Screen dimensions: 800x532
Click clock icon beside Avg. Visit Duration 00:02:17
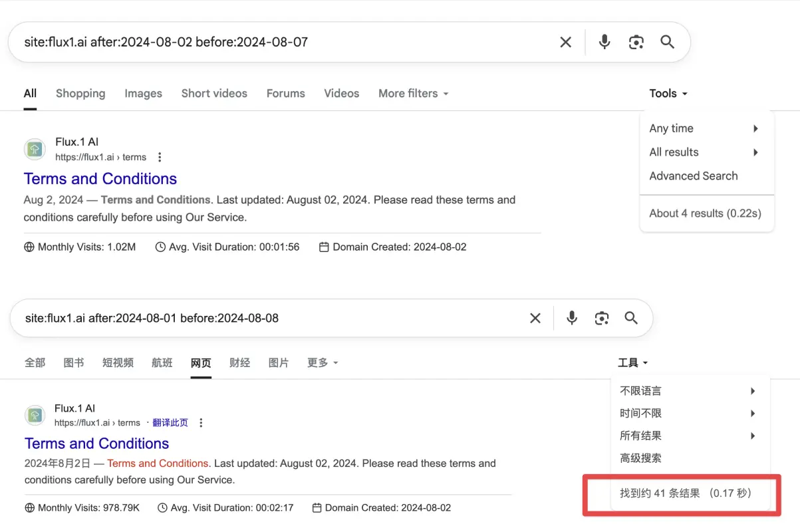[162, 508]
